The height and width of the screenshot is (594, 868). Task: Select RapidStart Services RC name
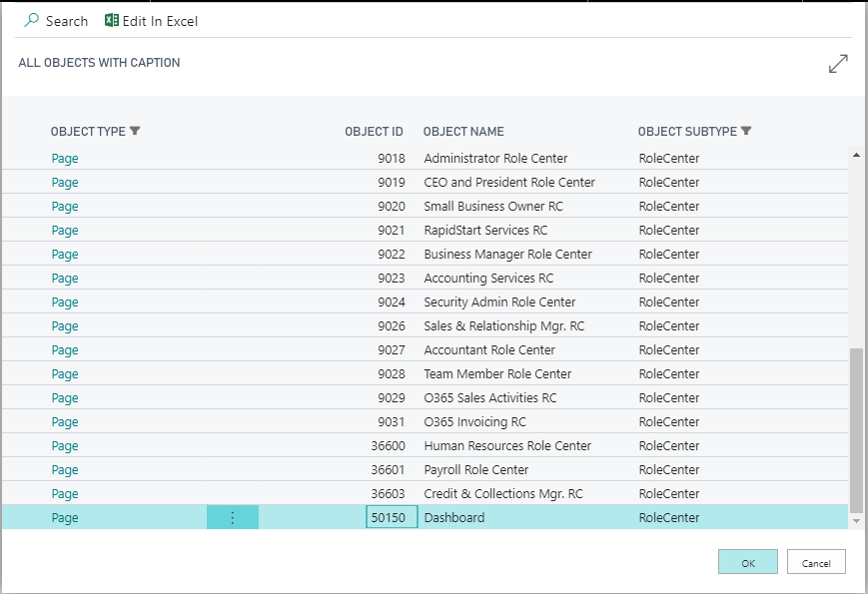[485, 230]
